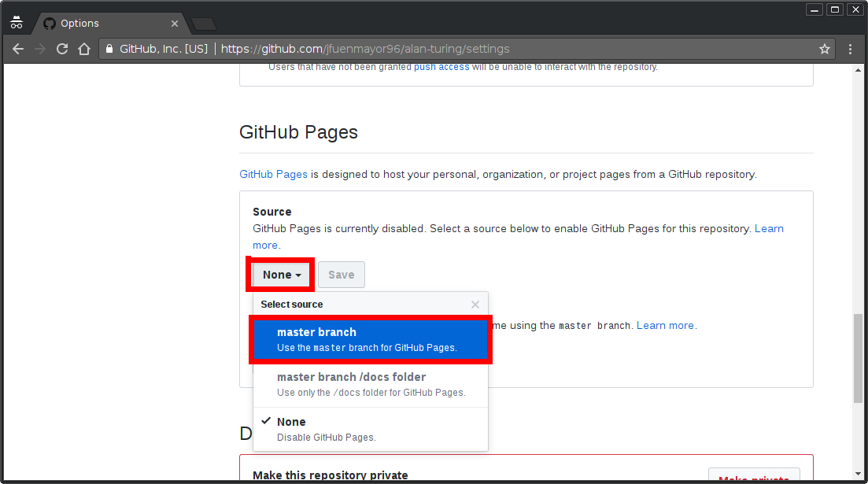The width and height of the screenshot is (868, 484).
Task: Click the browser forward arrow
Action: coord(40,49)
